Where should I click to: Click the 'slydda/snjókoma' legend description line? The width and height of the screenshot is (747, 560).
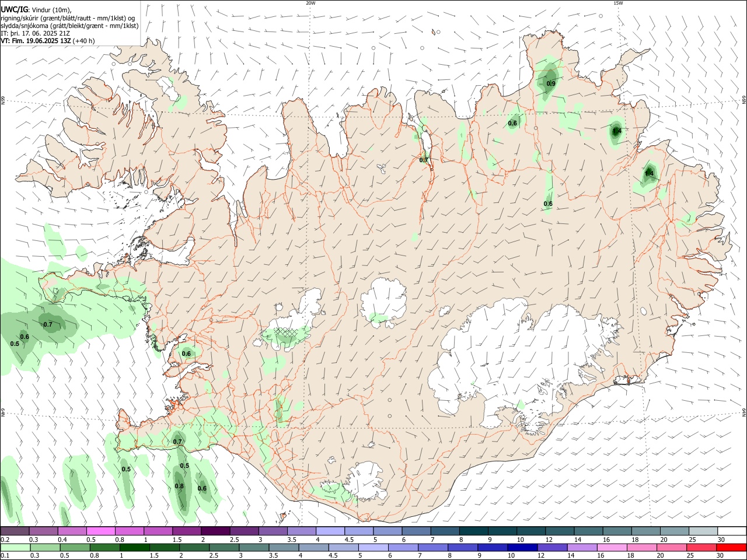click(x=69, y=26)
